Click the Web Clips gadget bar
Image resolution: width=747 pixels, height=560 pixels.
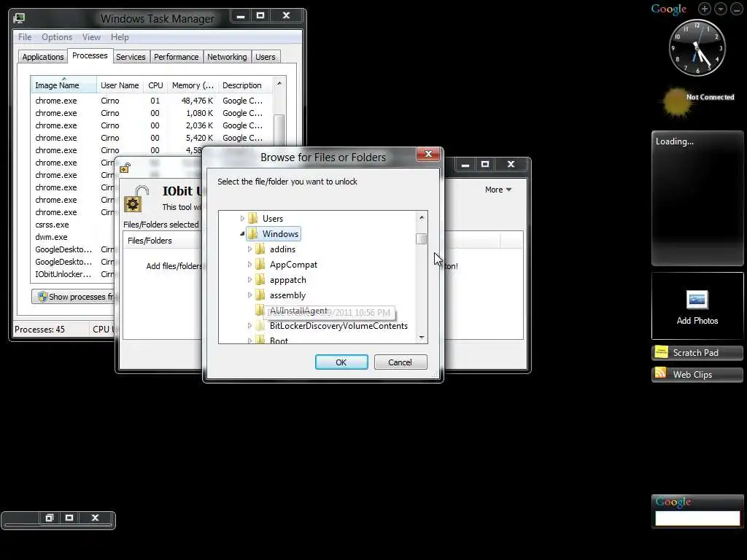tap(697, 374)
